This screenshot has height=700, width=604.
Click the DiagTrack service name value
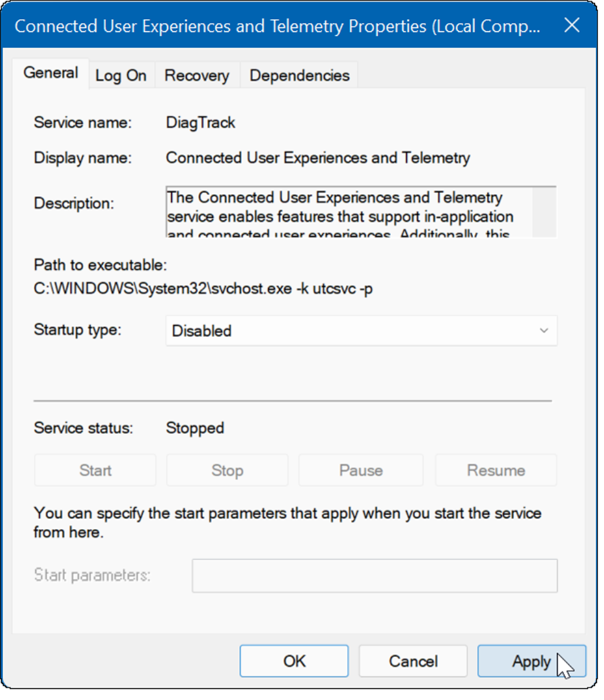tap(200, 122)
